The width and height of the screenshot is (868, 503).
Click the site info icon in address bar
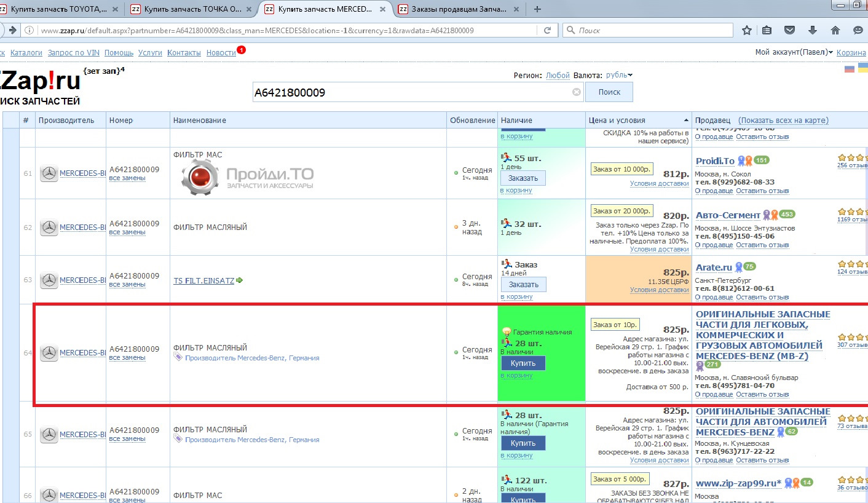click(x=30, y=31)
